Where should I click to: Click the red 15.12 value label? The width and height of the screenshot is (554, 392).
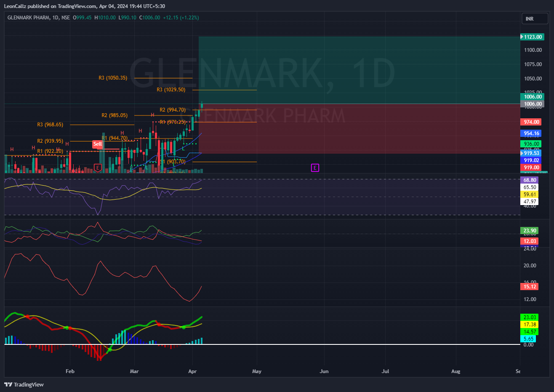pos(530,287)
